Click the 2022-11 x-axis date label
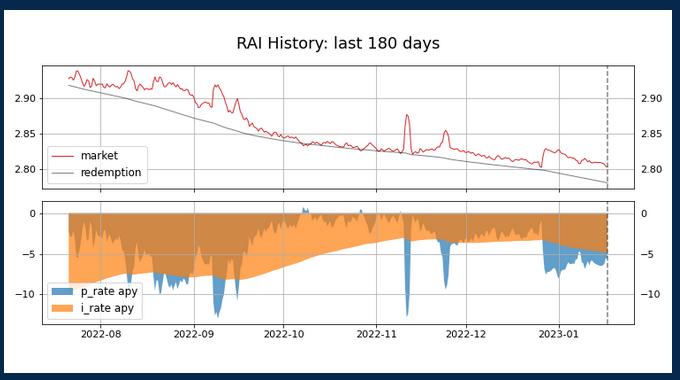Viewport: 680px width, 380px height. (x=376, y=334)
